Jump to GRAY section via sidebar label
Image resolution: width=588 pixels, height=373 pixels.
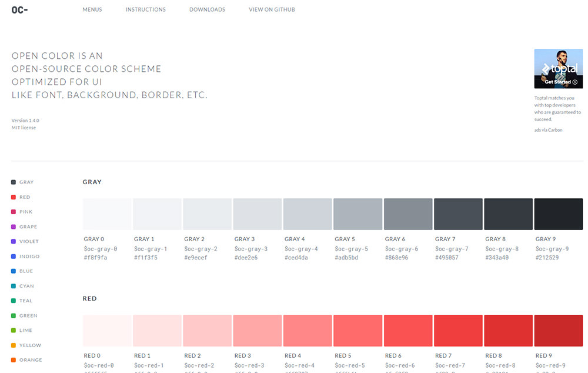pos(26,182)
